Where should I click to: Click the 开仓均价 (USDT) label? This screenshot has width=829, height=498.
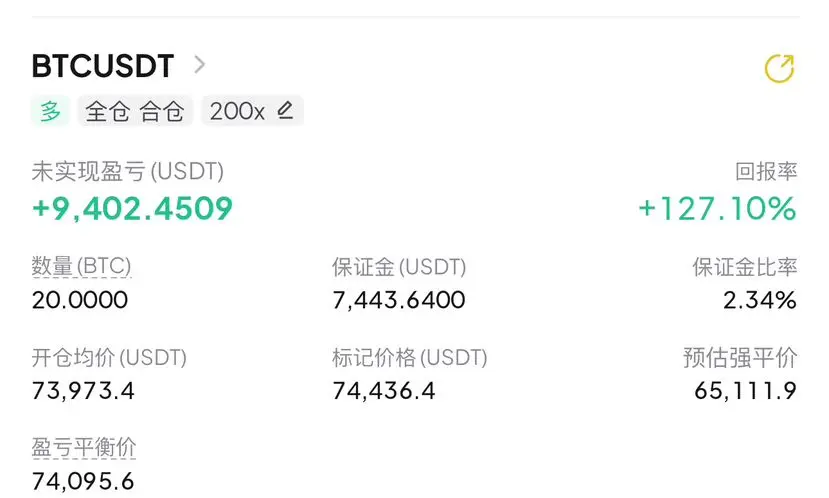click(110, 357)
